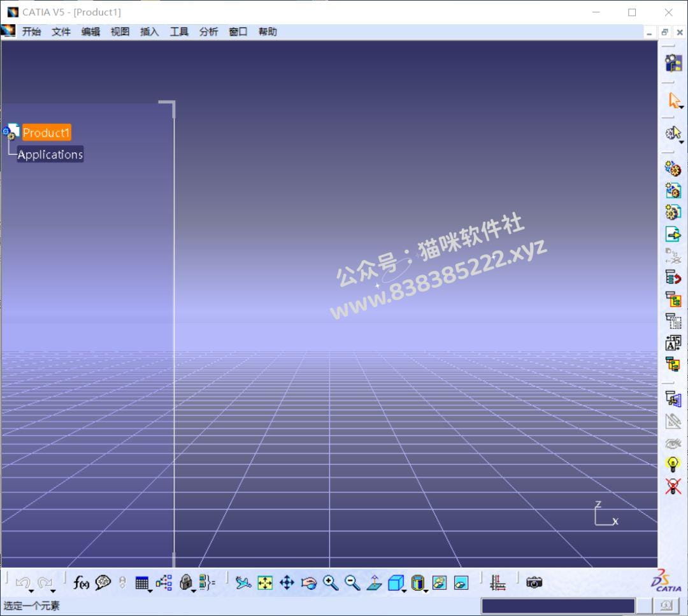Expand the Quick View cube dropdown arrow

click(404, 591)
